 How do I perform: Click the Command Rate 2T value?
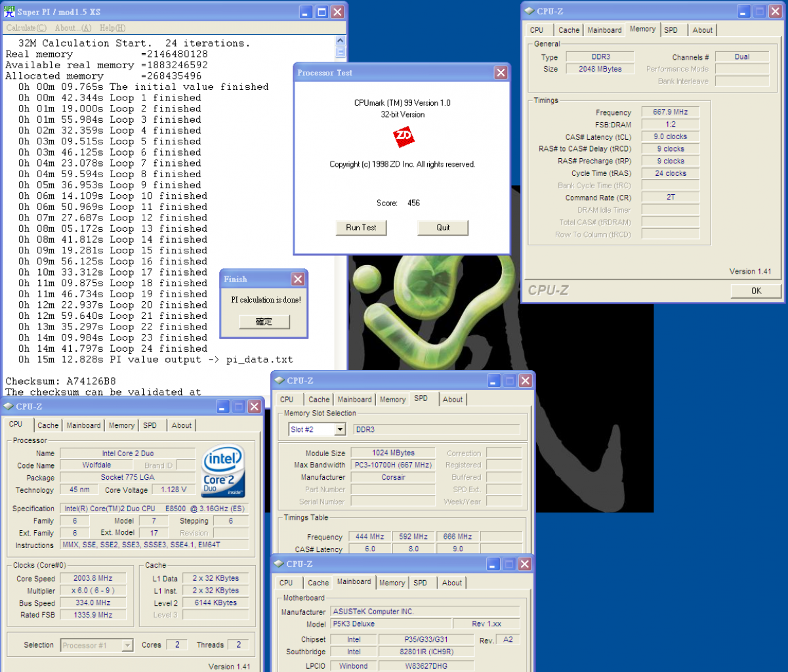pyautogui.click(x=671, y=198)
